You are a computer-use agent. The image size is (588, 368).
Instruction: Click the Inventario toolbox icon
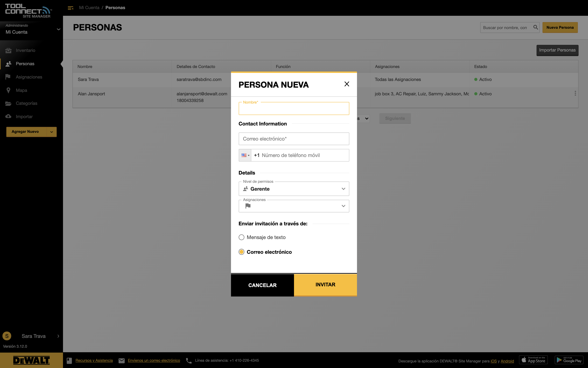pos(9,50)
